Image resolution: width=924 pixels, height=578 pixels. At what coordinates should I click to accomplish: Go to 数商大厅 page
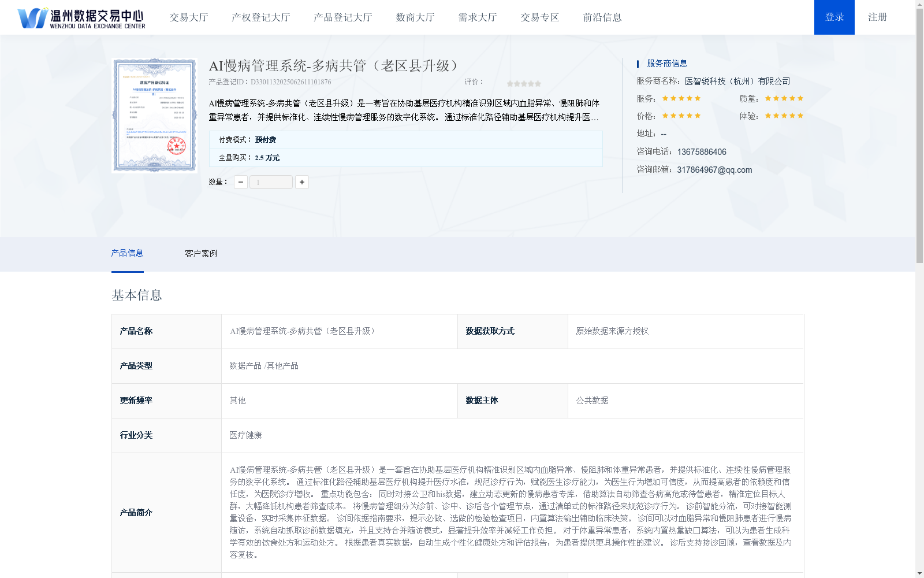[x=415, y=17]
